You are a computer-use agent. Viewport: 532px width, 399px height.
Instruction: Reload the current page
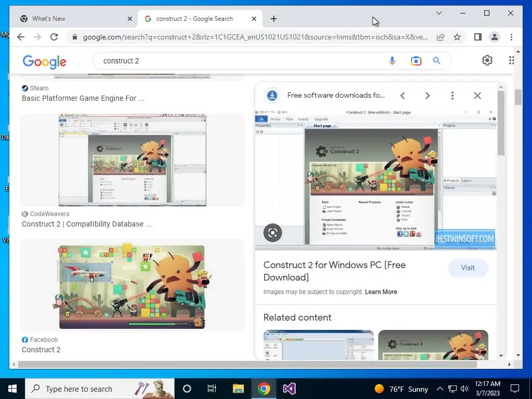click(x=54, y=37)
